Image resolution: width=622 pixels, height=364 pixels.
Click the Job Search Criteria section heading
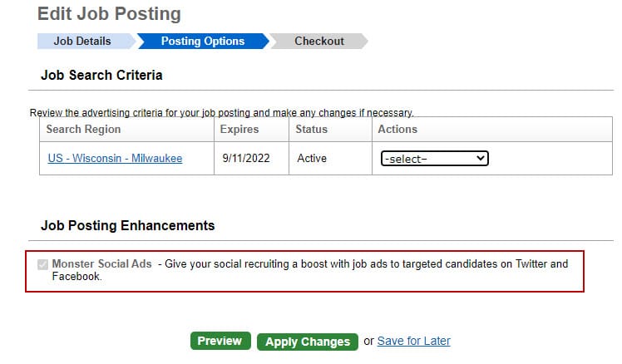pyautogui.click(x=101, y=76)
